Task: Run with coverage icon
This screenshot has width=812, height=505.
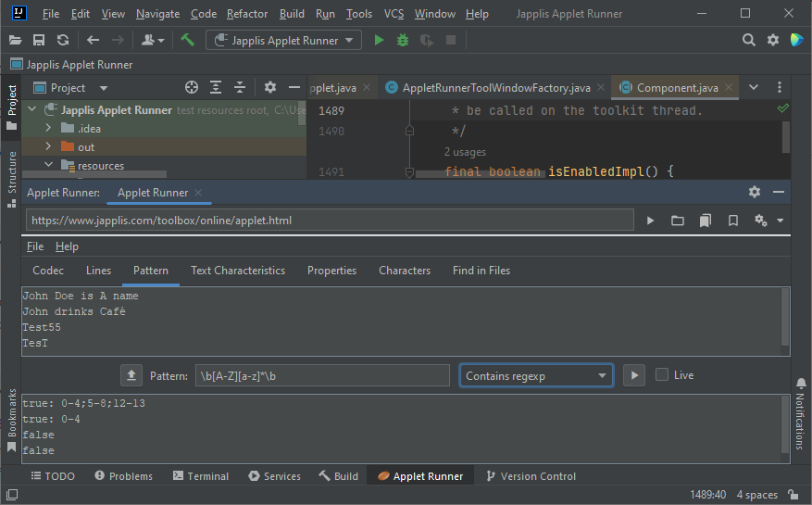Action: click(427, 40)
